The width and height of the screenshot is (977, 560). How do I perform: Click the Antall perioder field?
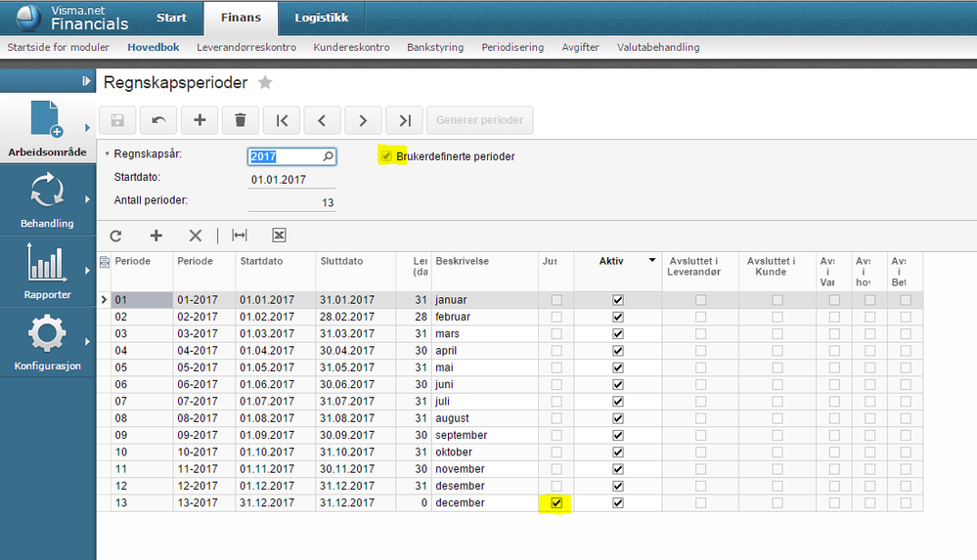click(x=291, y=202)
